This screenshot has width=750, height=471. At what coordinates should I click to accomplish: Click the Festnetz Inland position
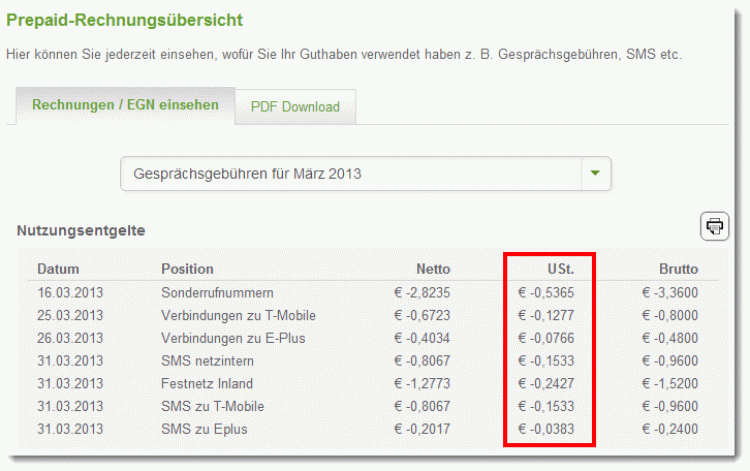point(207,384)
